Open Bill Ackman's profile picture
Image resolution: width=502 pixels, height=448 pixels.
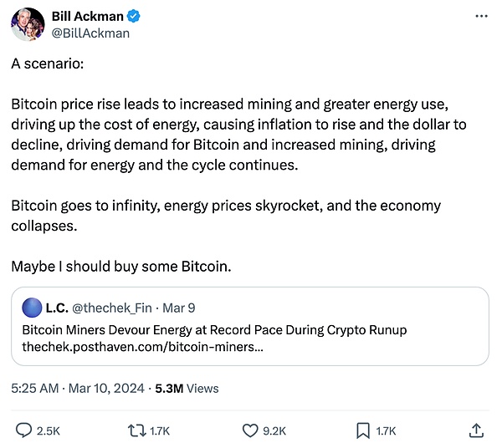(27, 23)
